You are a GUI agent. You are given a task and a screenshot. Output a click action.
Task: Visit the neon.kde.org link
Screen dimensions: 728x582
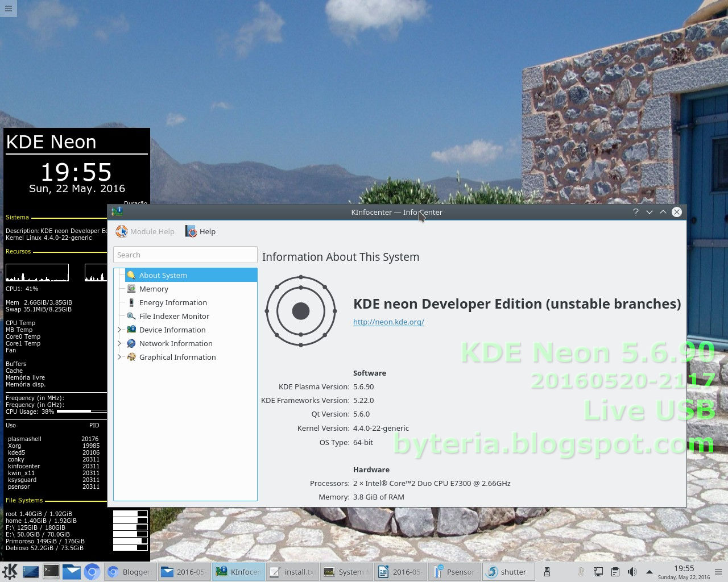388,322
